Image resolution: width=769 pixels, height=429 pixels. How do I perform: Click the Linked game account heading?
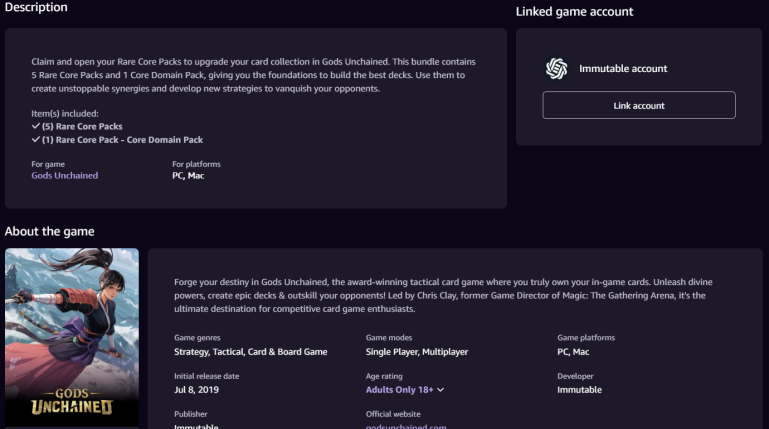point(574,12)
